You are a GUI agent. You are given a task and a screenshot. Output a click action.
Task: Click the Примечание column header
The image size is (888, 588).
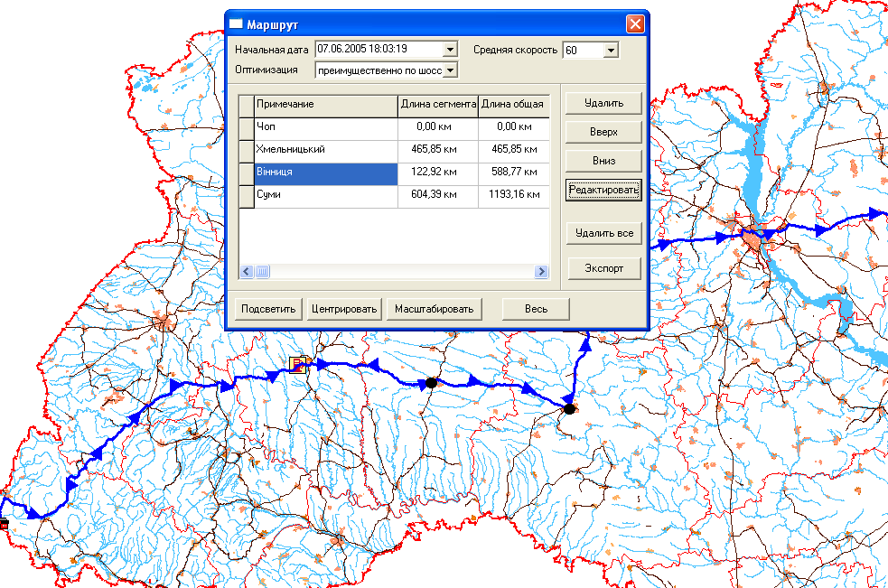point(326,105)
